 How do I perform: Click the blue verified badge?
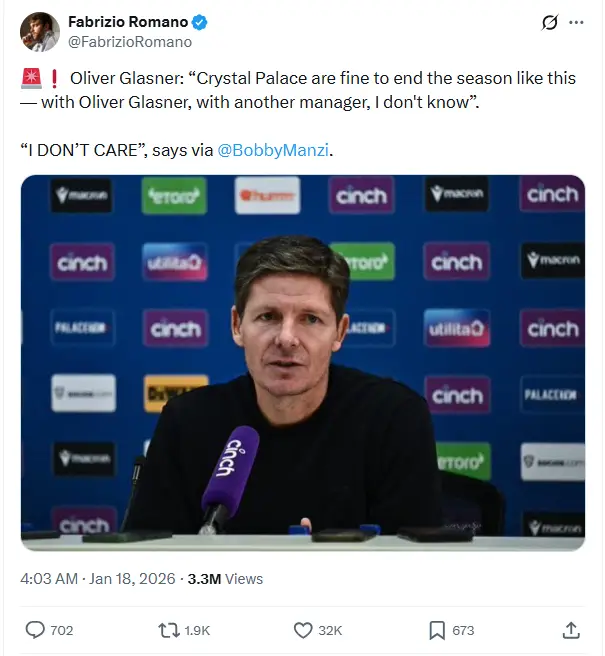(x=199, y=22)
